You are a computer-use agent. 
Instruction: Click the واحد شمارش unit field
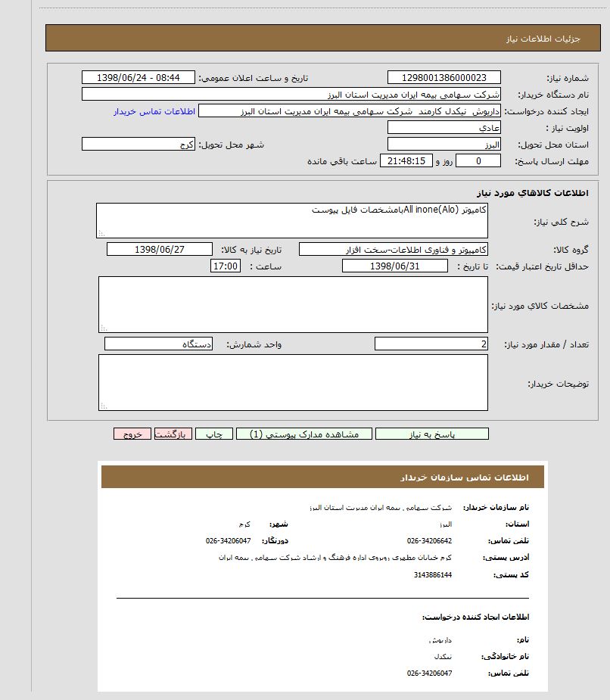(x=158, y=344)
